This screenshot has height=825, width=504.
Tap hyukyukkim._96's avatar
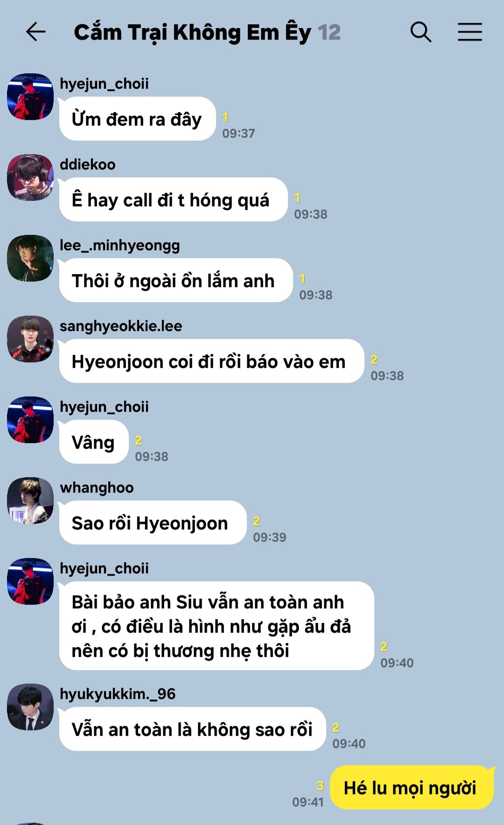pos(30,707)
